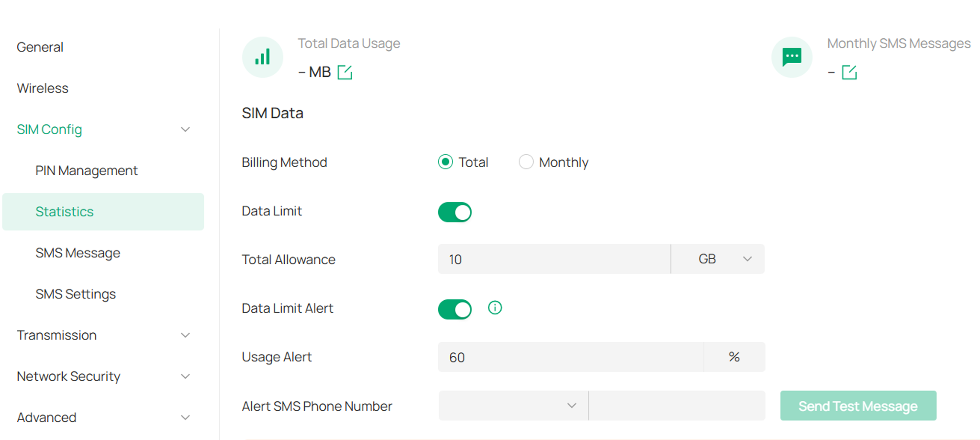Expand the Network Security menu chevron
Screen dimensions: 980x440
[x=186, y=376]
